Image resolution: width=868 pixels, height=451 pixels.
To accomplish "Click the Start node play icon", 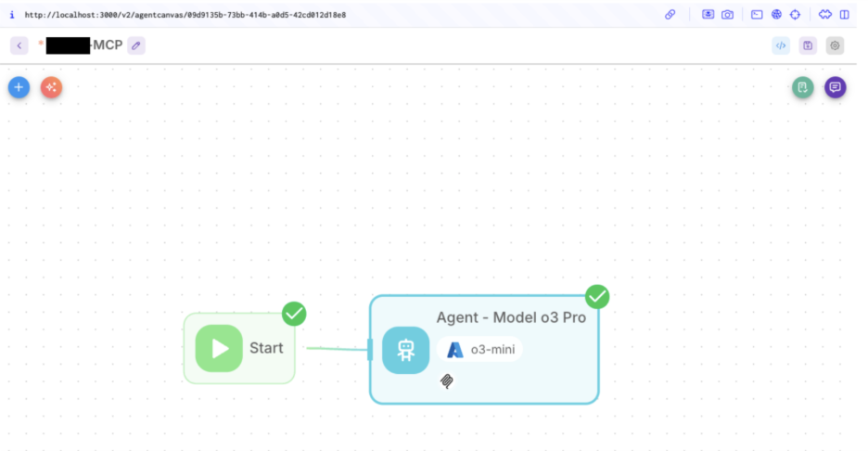I will 219,348.
